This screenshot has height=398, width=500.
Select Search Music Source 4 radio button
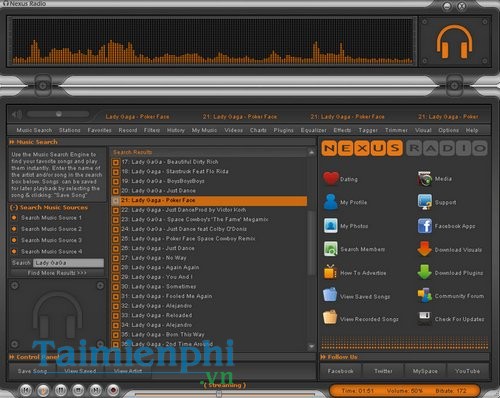14,251
